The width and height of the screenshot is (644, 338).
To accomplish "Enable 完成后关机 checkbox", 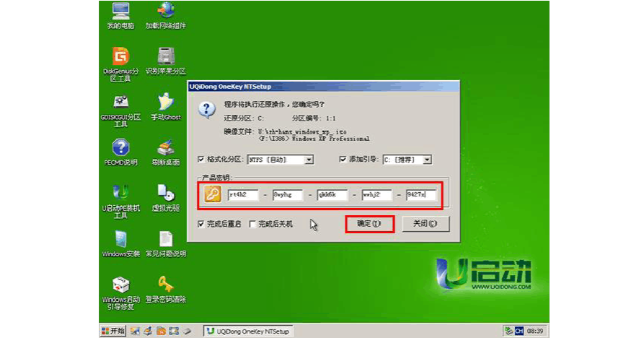I will point(252,224).
